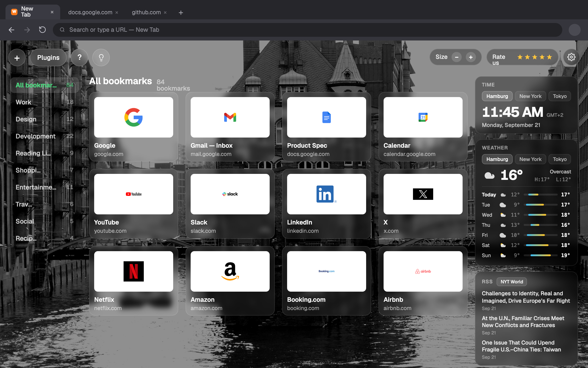Image resolution: width=588 pixels, height=368 pixels.
Task: Open the Google bookmark thumbnail
Action: (x=134, y=117)
